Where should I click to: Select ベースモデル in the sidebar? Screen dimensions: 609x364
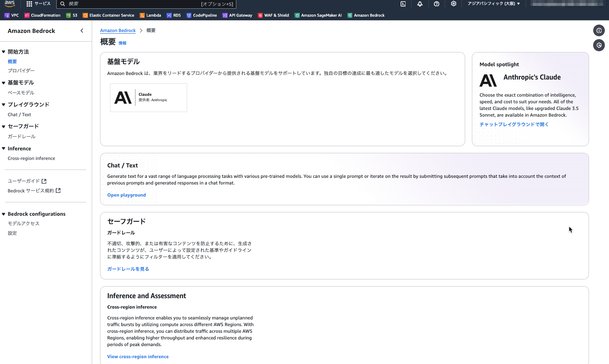pos(21,93)
